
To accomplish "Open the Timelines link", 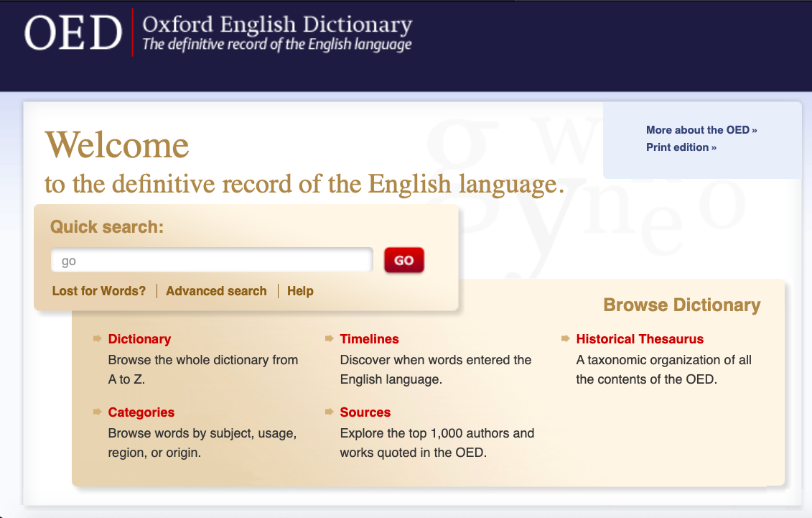I will pos(369,339).
